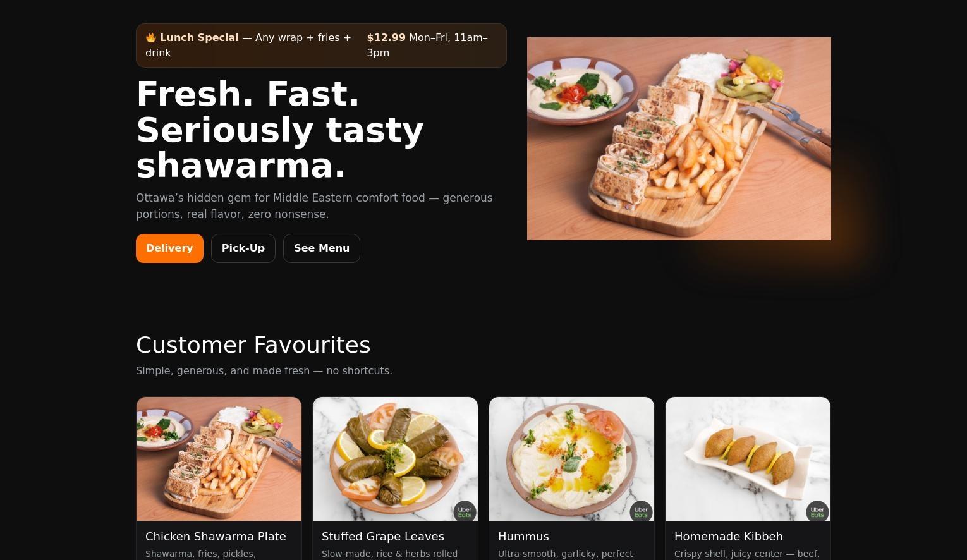This screenshot has height=560, width=967.
Task: Click Uber Eats badge on Hummus card
Action: point(641,511)
